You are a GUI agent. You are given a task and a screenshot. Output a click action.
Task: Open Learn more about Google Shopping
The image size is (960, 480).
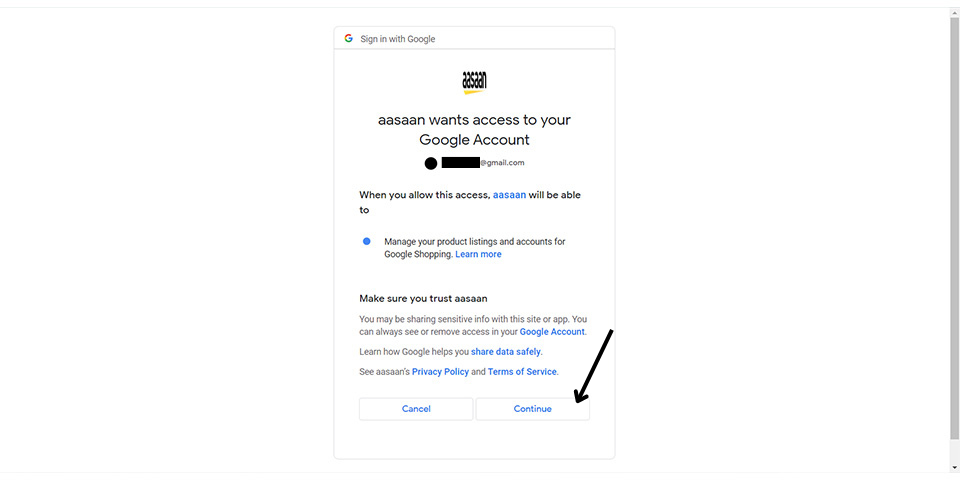(x=478, y=254)
